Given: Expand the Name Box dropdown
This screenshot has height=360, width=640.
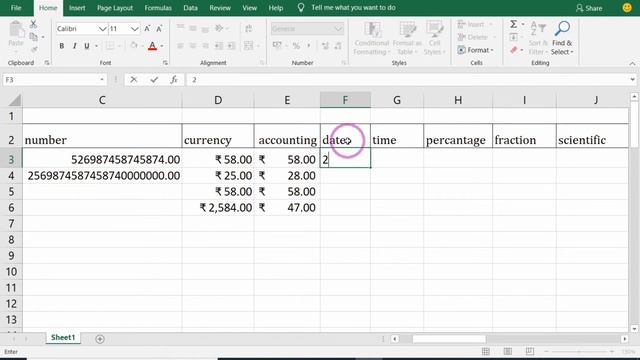Looking at the screenshot, I should [102, 80].
